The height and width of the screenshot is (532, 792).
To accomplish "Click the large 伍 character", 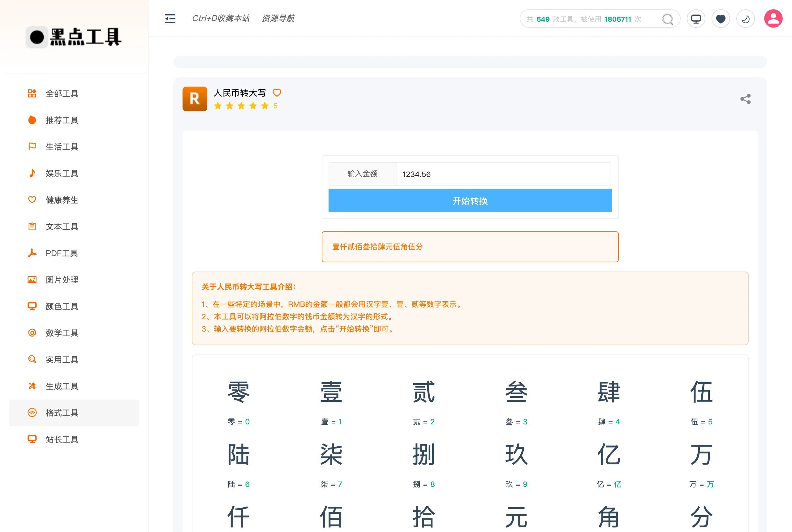I will pos(702,392).
